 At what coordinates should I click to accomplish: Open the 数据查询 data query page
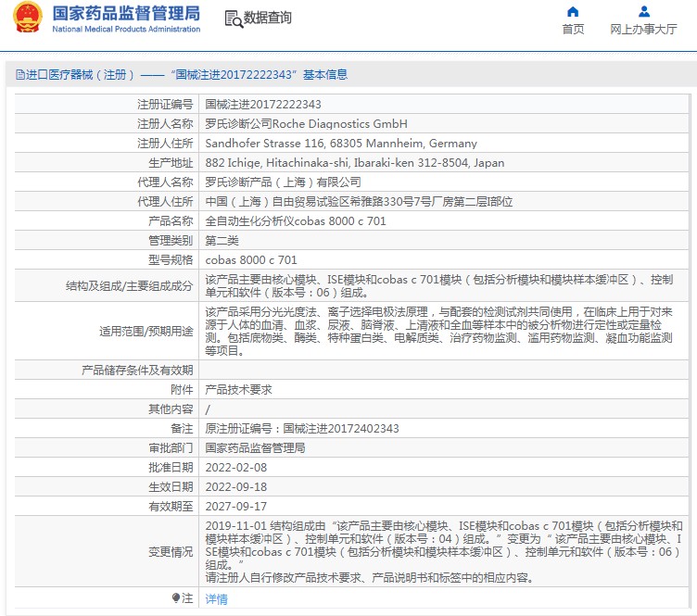[267, 18]
